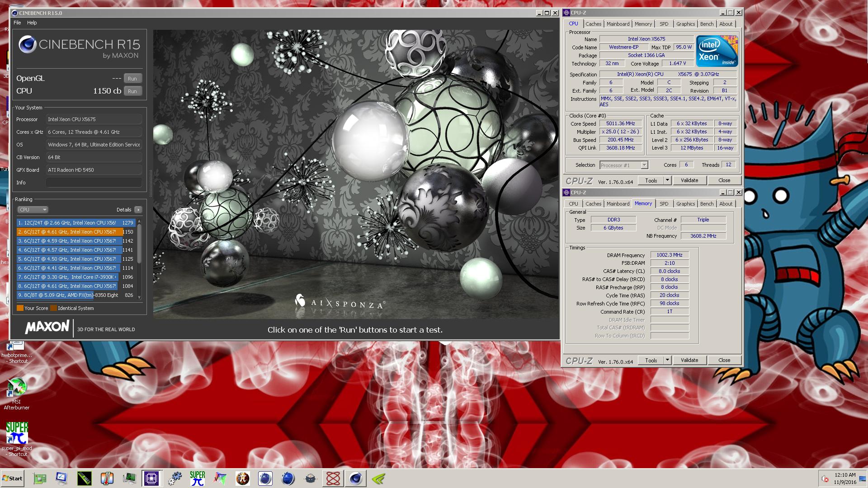The width and height of the screenshot is (868, 488).
Task: Select ranking entry 9 AMD FX-8350
Action: click(76, 295)
